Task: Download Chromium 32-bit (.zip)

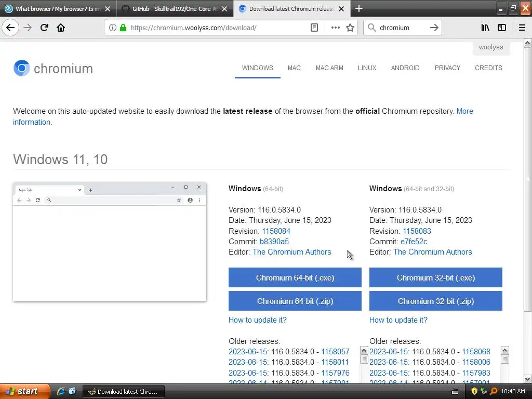Action: coord(436,301)
